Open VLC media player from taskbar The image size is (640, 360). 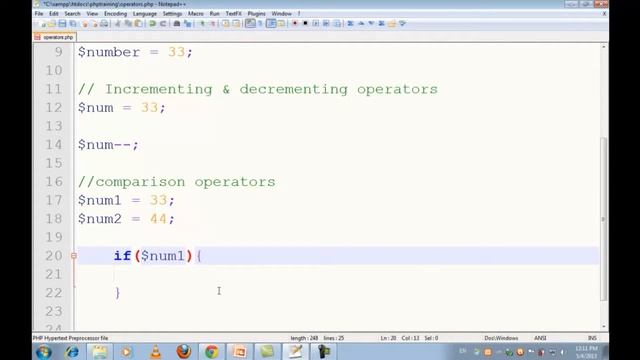[x=156, y=352]
